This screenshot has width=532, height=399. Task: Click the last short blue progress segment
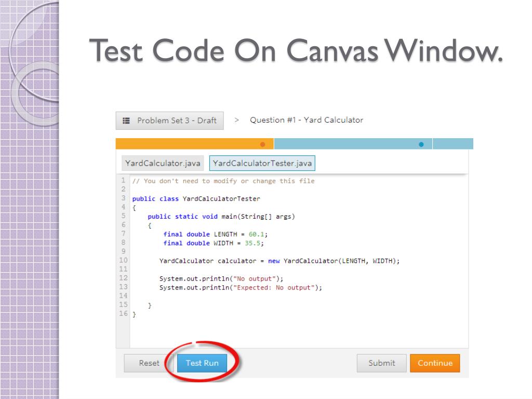pyautogui.click(x=453, y=144)
